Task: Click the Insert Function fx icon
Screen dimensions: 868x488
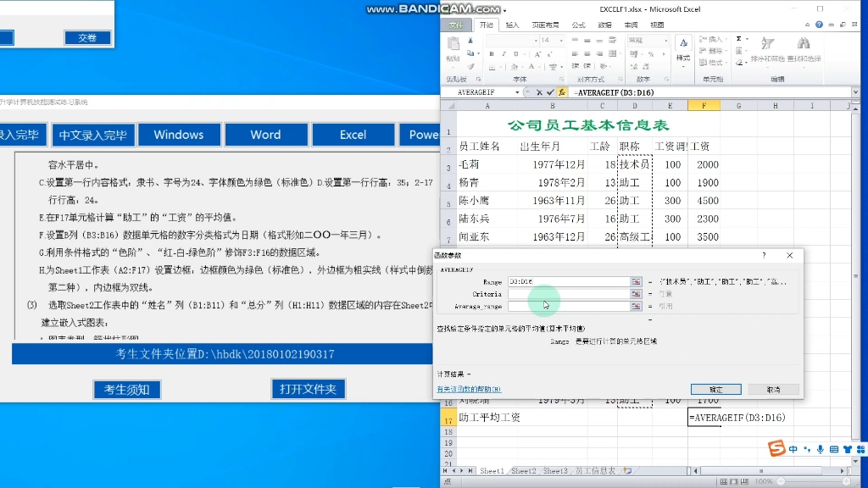Action: coord(562,92)
